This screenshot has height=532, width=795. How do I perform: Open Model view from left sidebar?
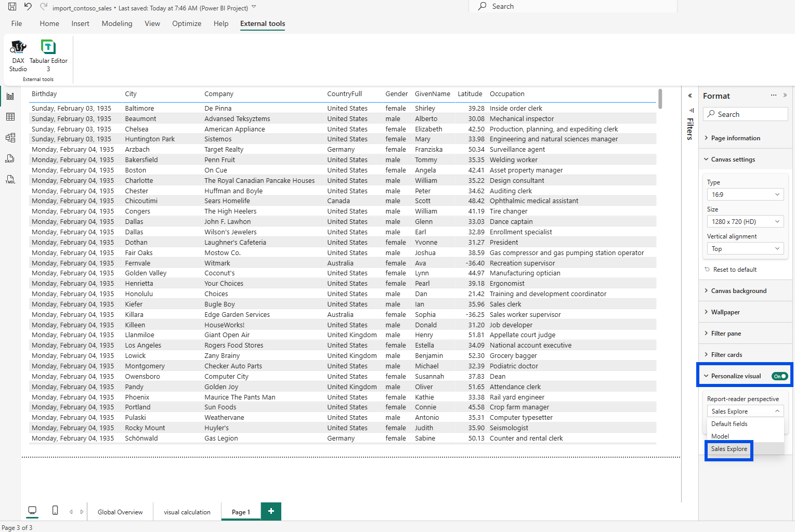coord(10,138)
